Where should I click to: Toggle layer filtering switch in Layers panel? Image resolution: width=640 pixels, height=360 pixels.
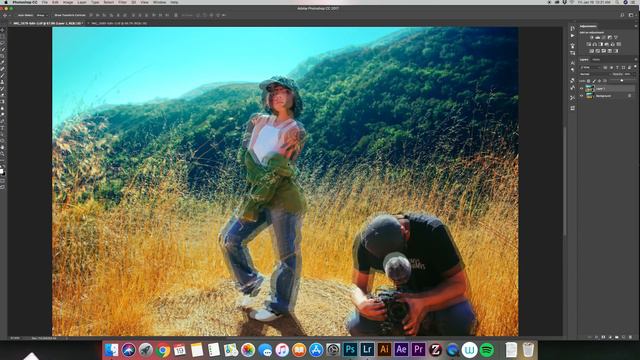635,67
